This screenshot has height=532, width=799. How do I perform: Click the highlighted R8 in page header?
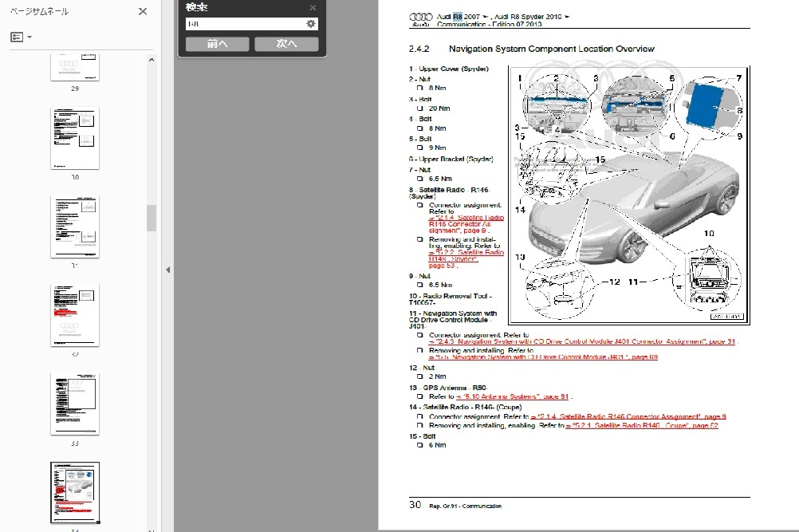coord(458,16)
